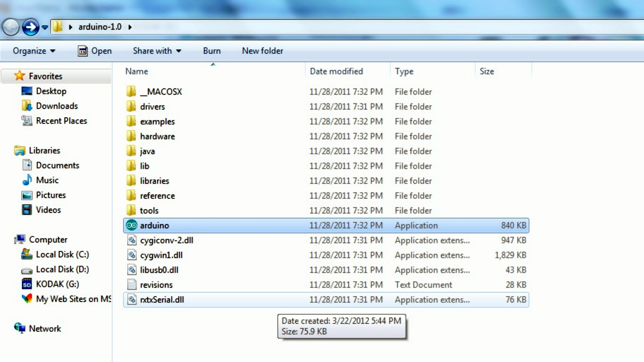Click the Application type cell of arduino

(416, 225)
